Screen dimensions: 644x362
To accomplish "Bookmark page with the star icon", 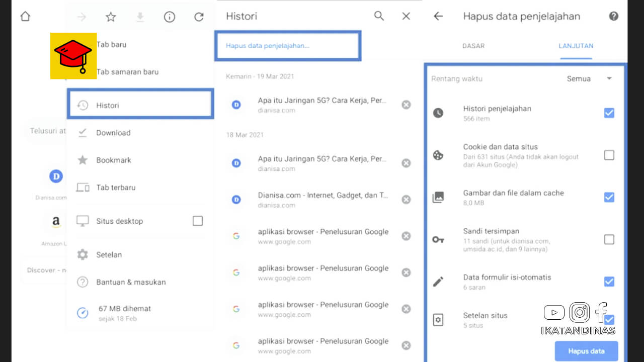I will (111, 17).
